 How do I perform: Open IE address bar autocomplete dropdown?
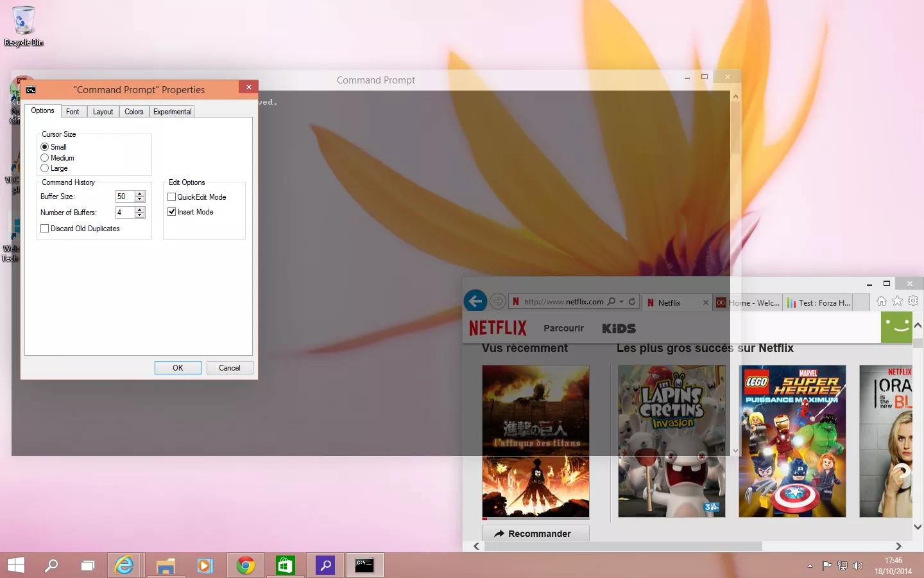tap(622, 302)
